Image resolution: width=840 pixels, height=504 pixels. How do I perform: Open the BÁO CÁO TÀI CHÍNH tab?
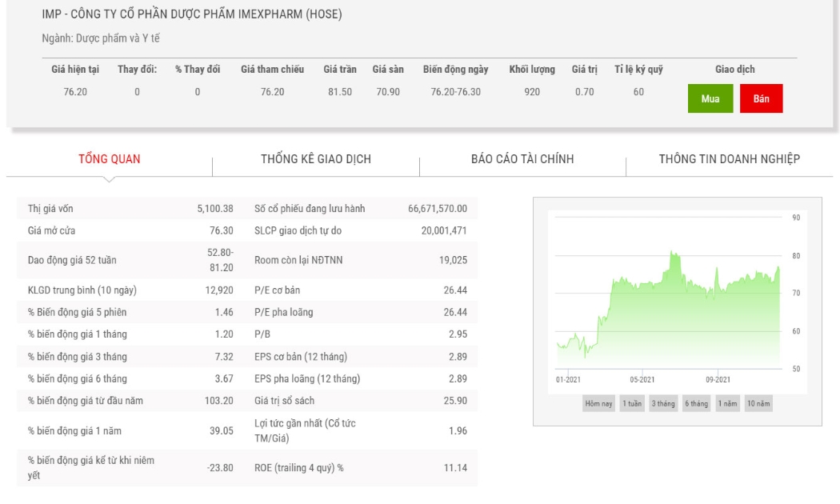point(522,159)
